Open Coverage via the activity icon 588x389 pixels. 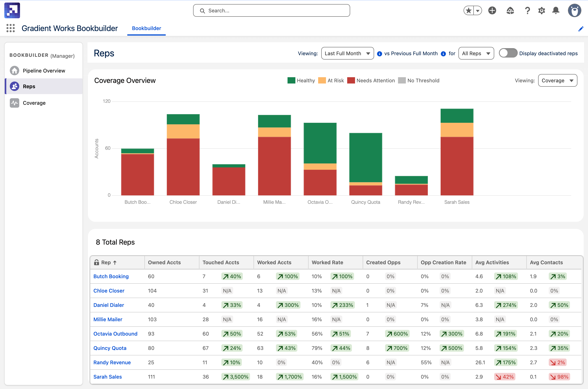coord(14,103)
